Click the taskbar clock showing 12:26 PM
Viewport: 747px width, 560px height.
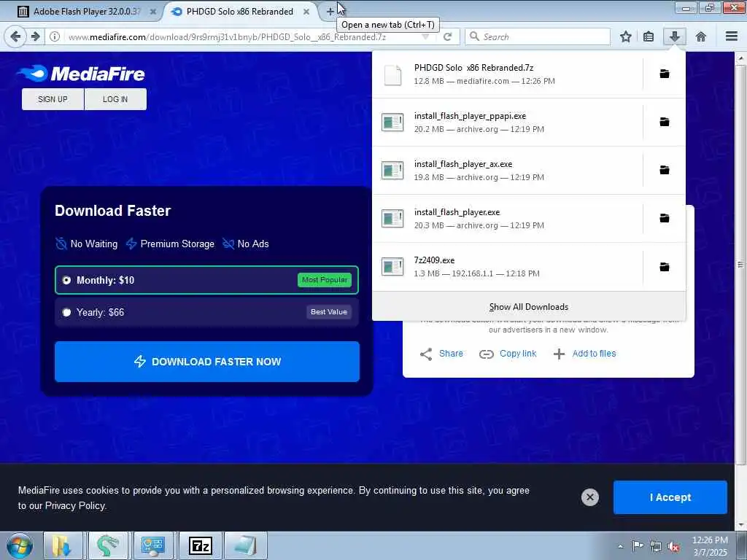(x=710, y=546)
